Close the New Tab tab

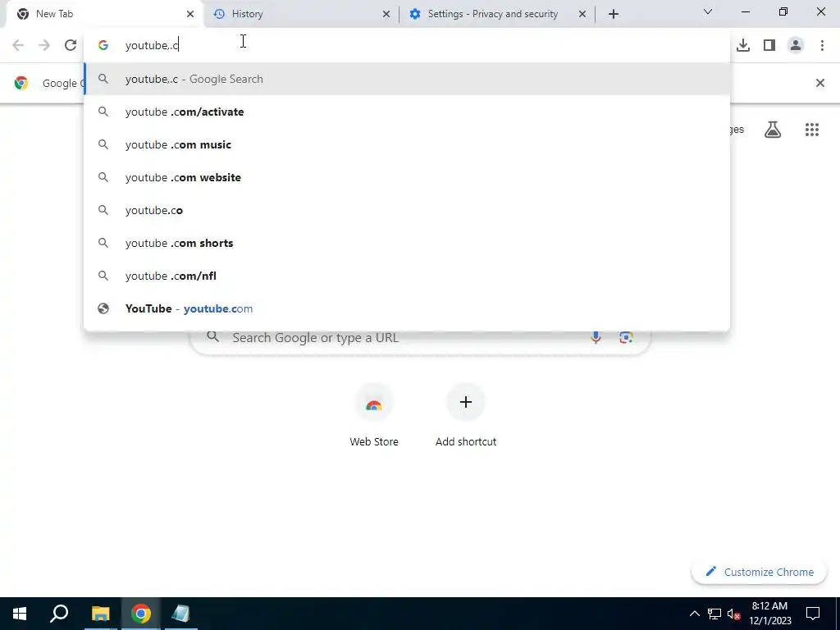190,14
